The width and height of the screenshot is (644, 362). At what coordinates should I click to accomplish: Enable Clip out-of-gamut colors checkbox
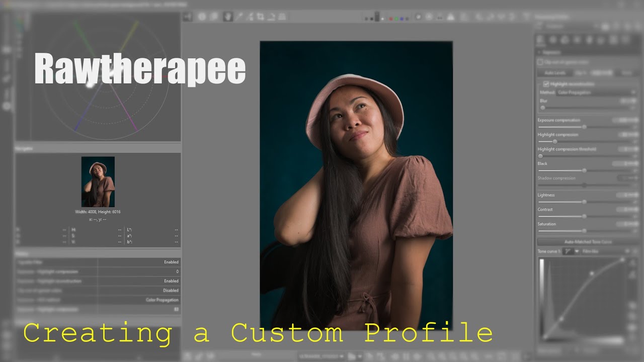pos(540,62)
